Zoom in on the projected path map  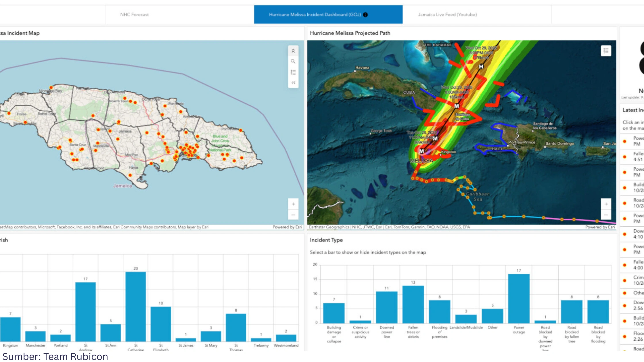coord(606,204)
